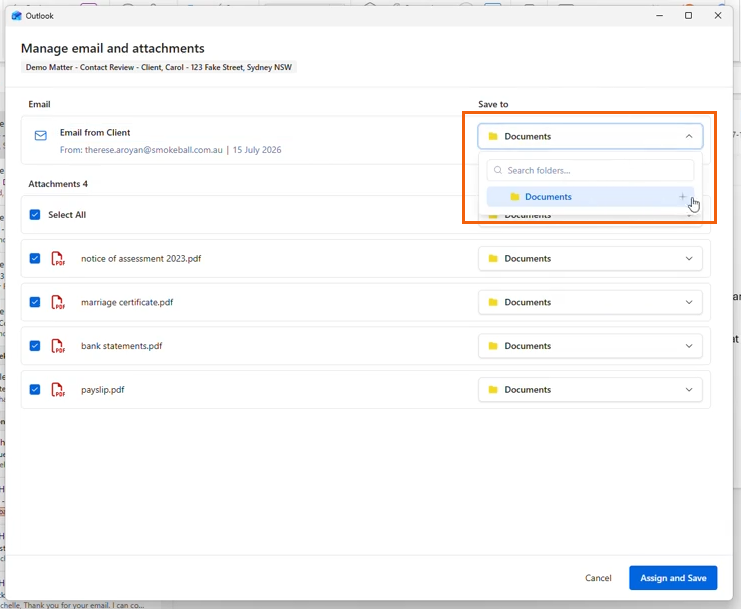The height and width of the screenshot is (609, 741).
Task: Toggle the Select All checkbox
Action: 35,214
